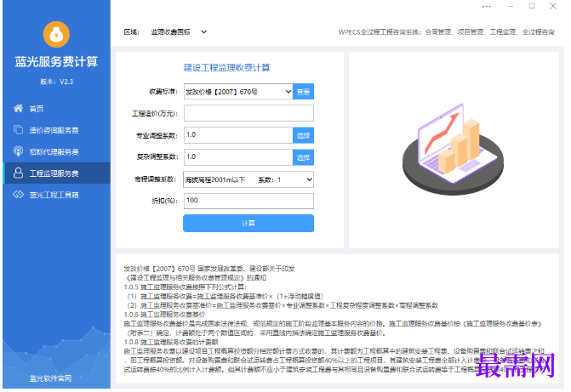
Task: Click the 招标代理服务费 icon in the sidebar
Action: (18, 151)
